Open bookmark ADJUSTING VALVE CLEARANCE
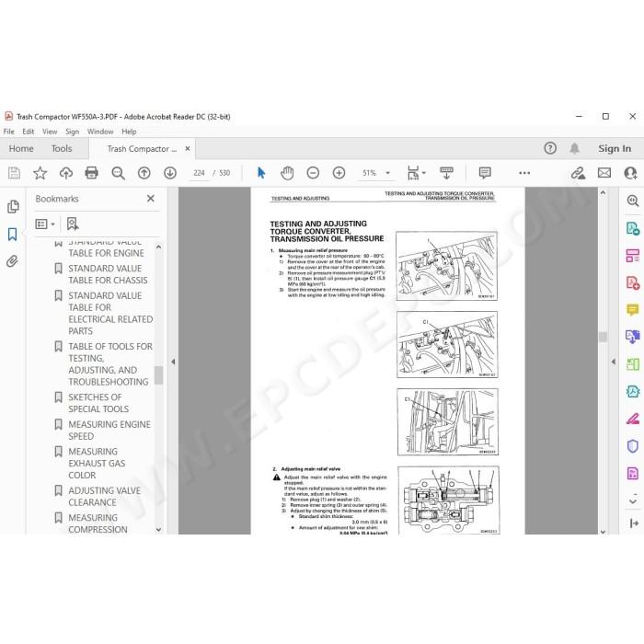 click(x=104, y=497)
